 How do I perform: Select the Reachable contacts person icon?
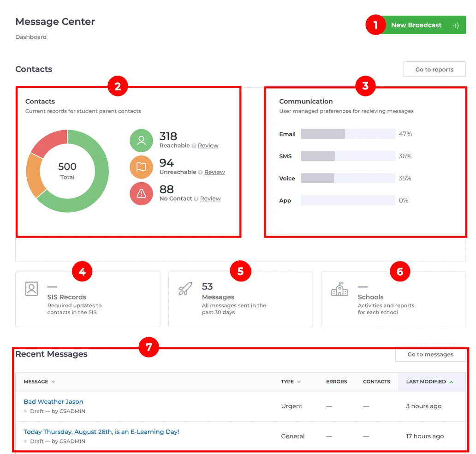[141, 141]
